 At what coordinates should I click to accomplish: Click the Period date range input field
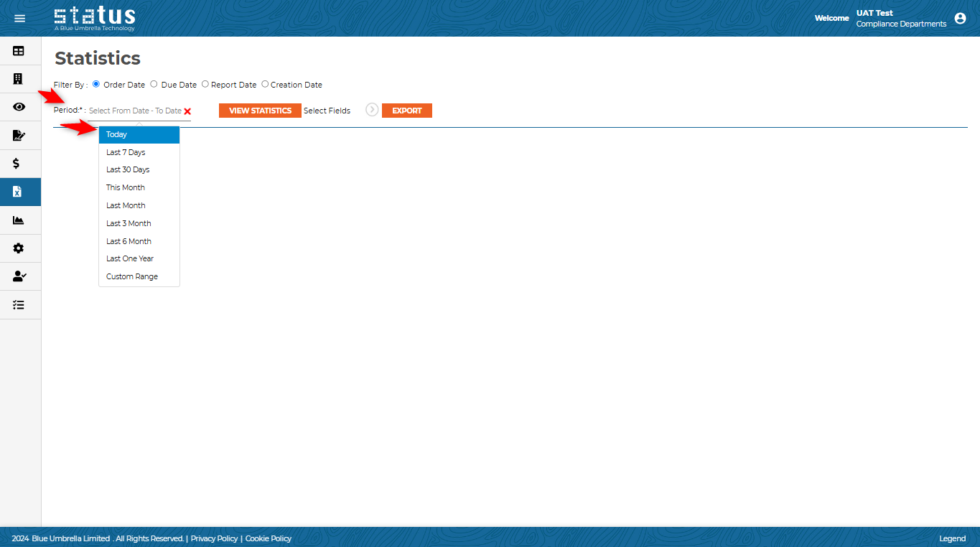coord(135,111)
